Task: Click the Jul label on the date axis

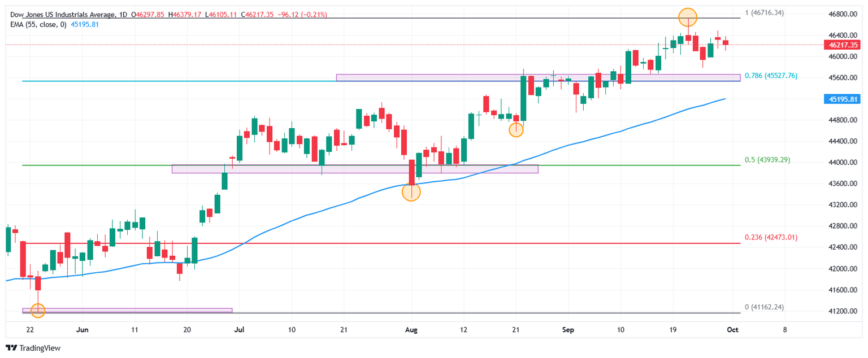Action: point(239,329)
